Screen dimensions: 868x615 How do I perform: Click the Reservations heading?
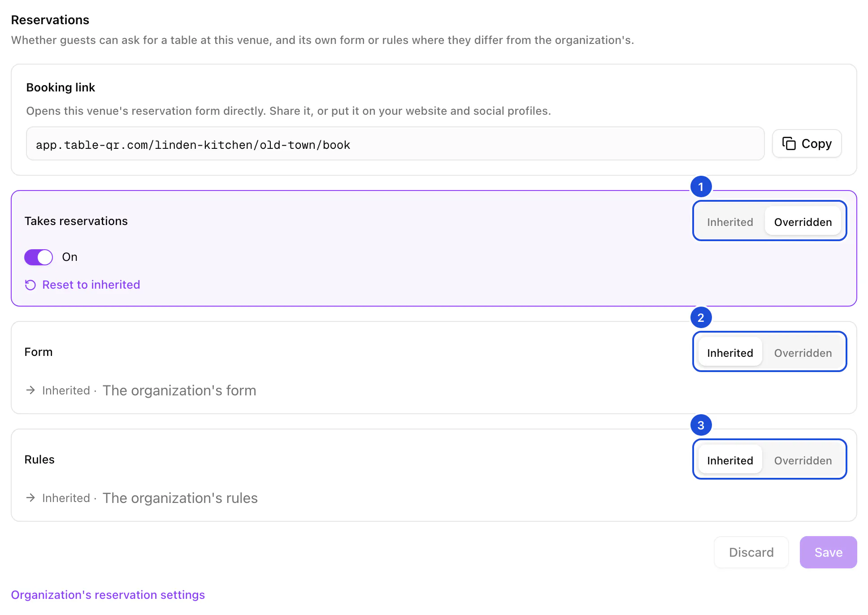click(50, 20)
